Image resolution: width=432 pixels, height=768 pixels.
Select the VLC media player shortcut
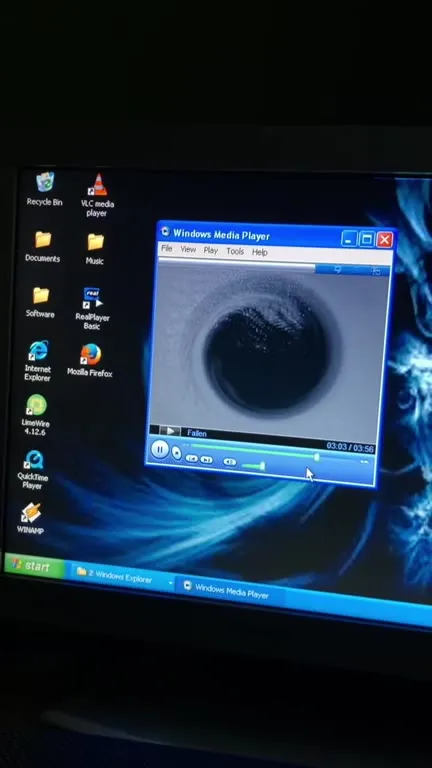pos(97,195)
